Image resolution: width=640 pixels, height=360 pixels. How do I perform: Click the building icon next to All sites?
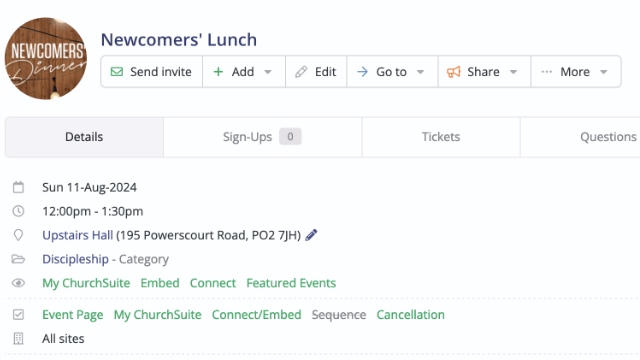pos(18,338)
